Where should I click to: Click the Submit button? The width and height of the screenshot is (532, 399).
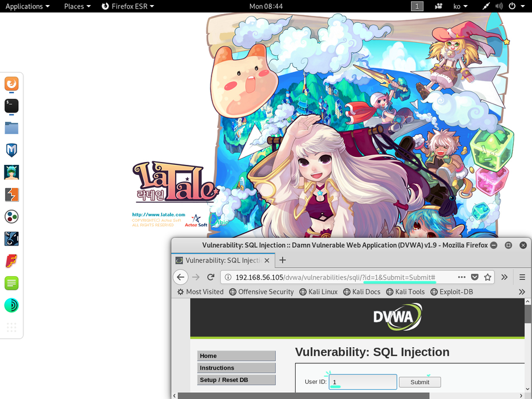pyautogui.click(x=419, y=382)
